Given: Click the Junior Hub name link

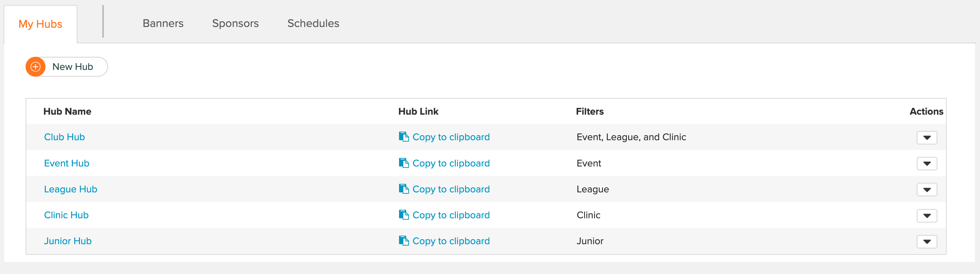Looking at the screenshot, I should click(68, 241).
